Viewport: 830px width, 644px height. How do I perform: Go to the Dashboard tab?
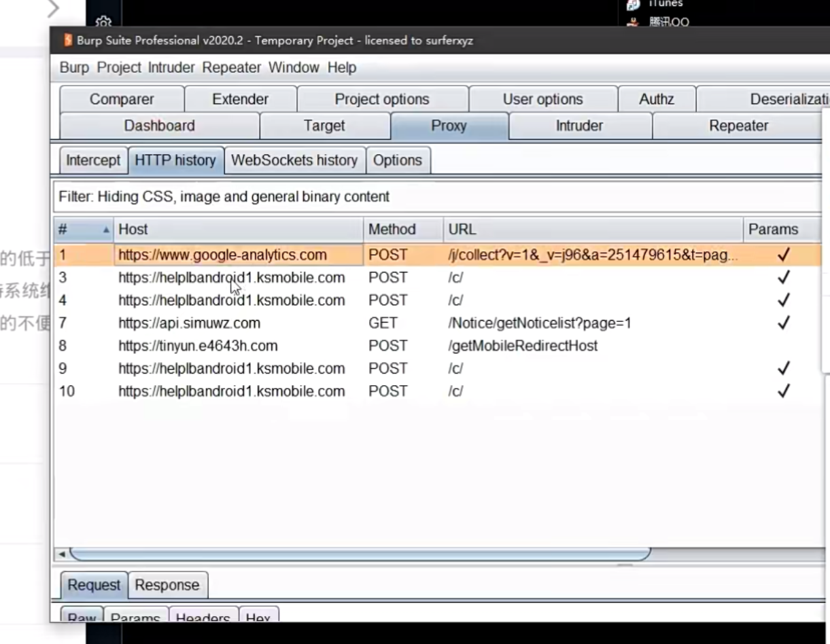click(159, 126)
